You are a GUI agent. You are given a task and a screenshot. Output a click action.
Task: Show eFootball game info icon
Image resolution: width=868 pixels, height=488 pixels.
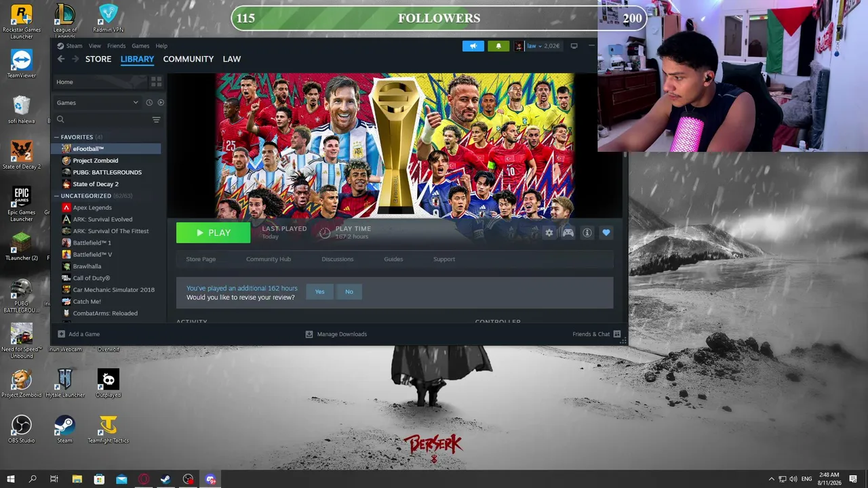(587, 232)
